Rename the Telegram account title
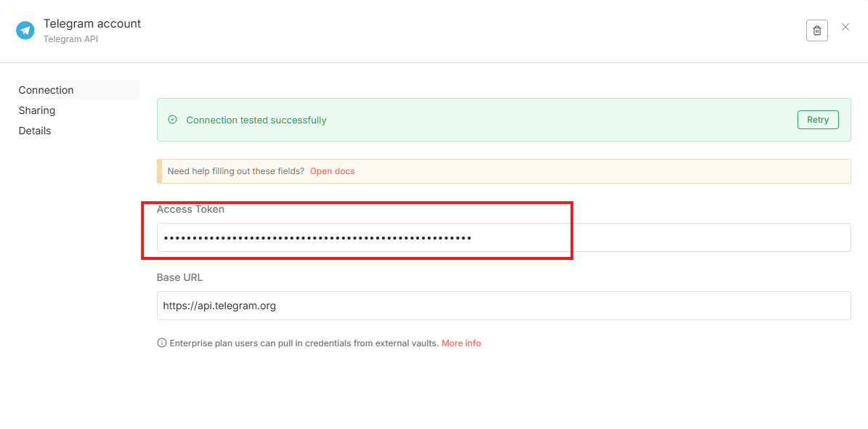This screenshot has height=429, width=868. (x=92, y=24)
